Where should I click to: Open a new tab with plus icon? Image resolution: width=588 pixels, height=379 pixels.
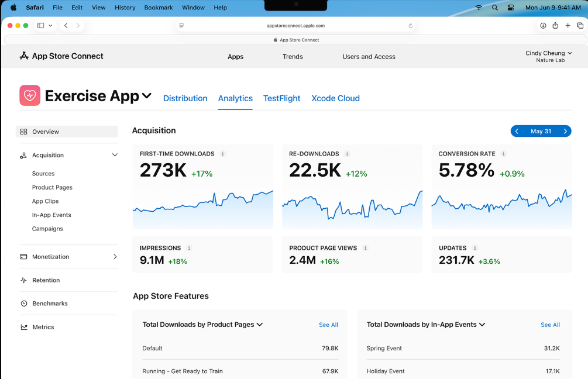pyautogui.click(x=568, y=26)
